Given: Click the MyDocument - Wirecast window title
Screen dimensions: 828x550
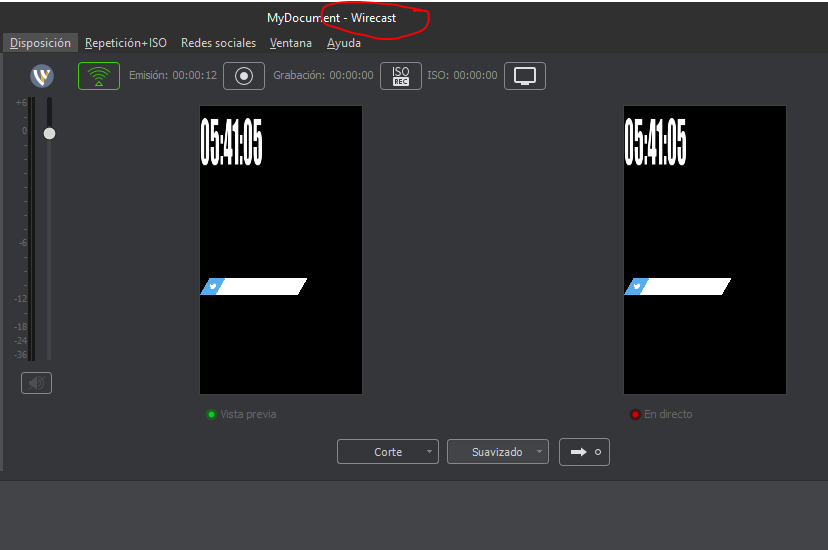Looking at the screenshot, I should pyautogui.click(x=332, y=18).
